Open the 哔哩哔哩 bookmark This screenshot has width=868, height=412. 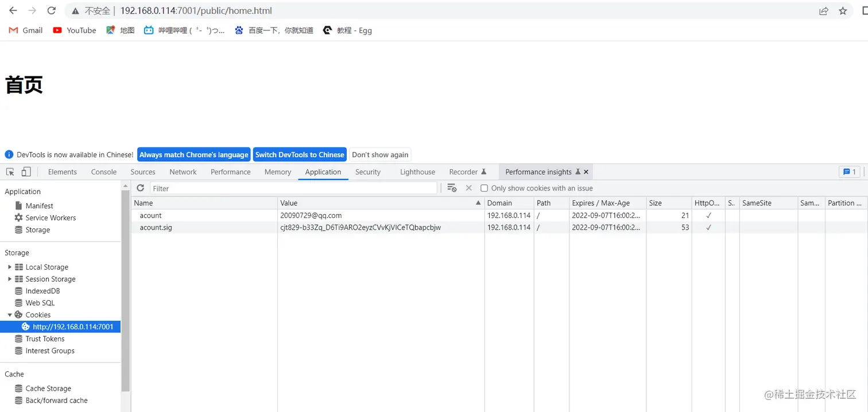[184, 30]
